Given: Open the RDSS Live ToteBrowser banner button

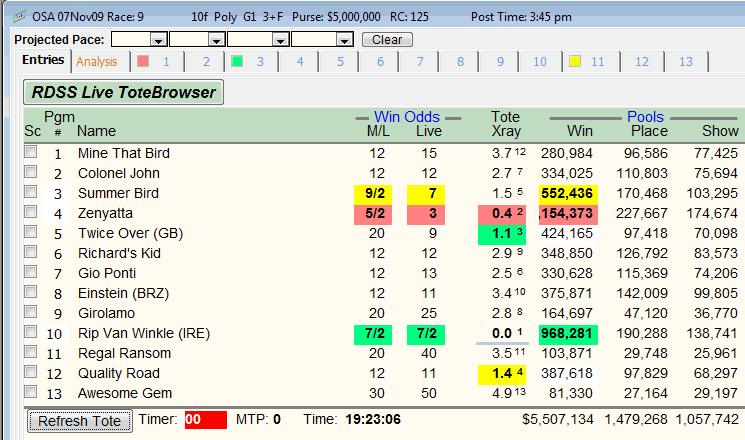Looking at the screenshot, I should coord(124,92).
